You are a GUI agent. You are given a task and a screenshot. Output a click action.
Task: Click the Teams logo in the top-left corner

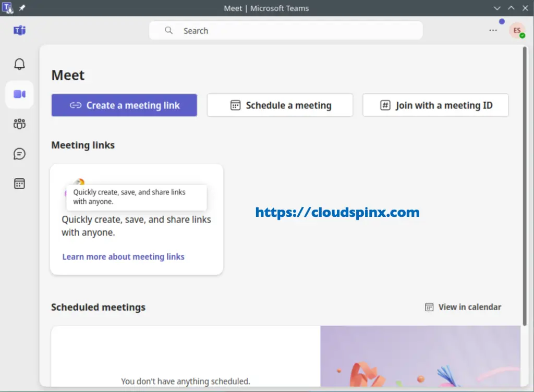click(19, 31)
